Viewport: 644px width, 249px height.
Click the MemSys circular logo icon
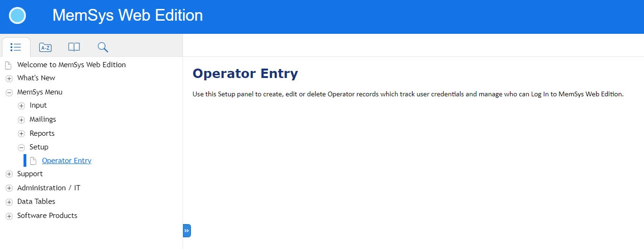pos(17,16)
